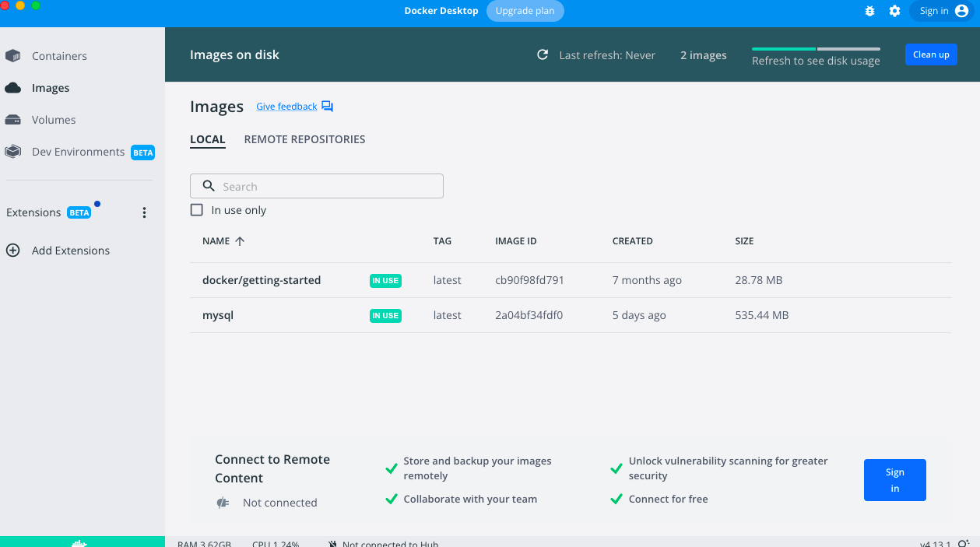Click image ID cb90f98fd791

point(529,280)
